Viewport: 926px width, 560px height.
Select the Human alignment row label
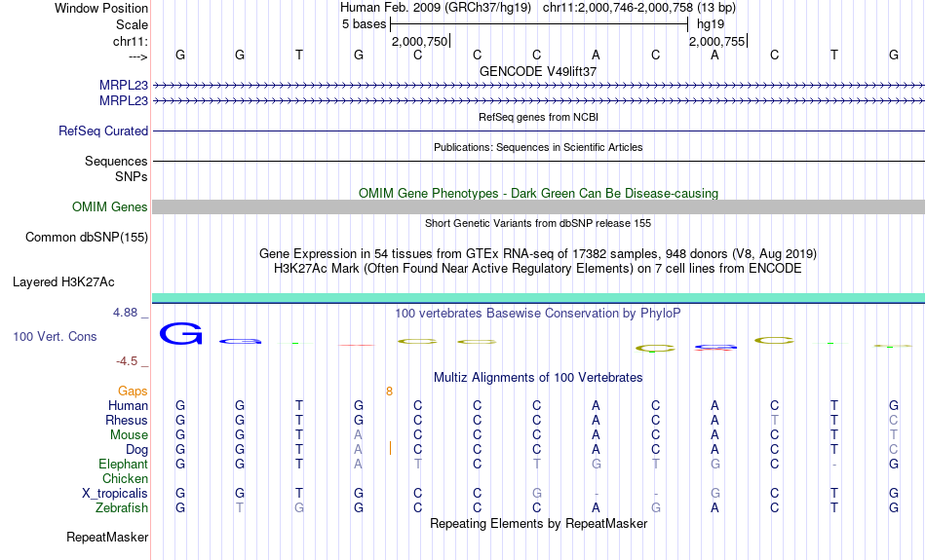pos(128,405)
